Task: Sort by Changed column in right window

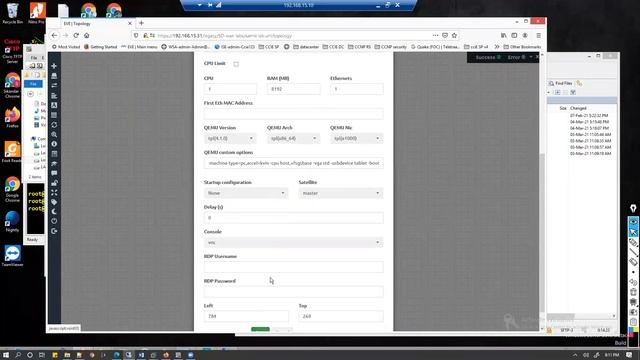Action: tap(578, 108)
